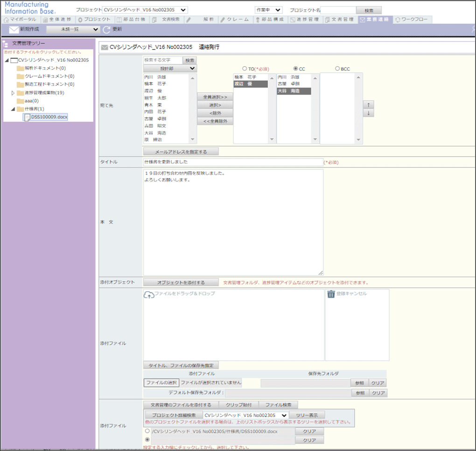Viewport: 476px width, 451px height.
Task: Open the 設計部 department dropdown
Action: [x=170, y=68]
